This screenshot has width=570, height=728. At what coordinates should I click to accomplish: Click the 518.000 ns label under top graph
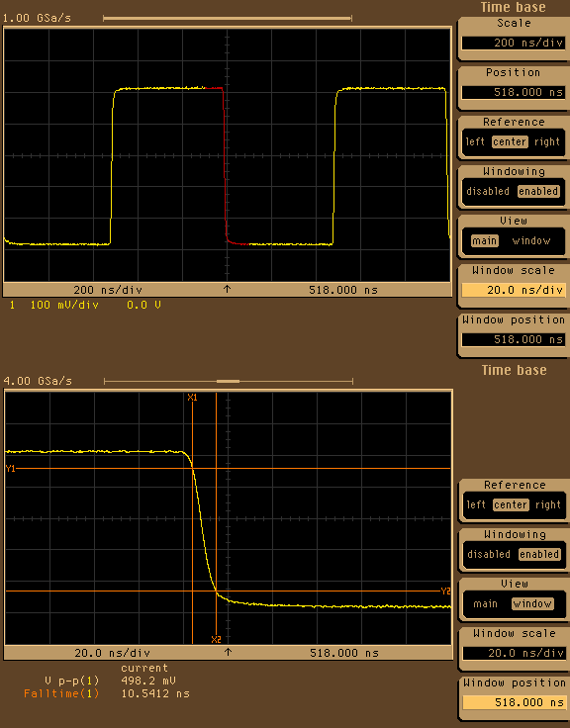pos(343,290)
